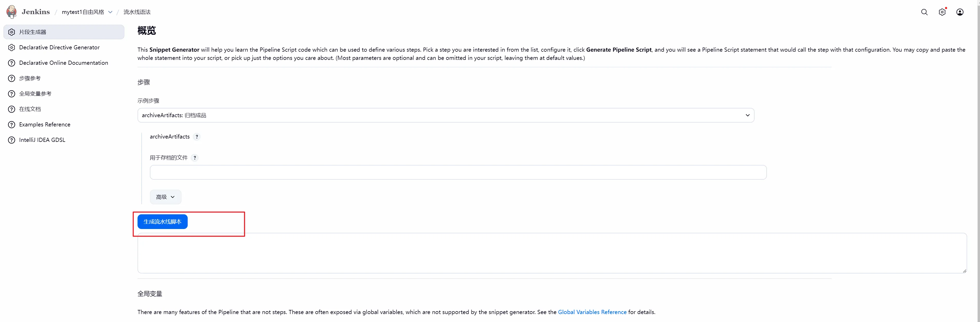Viewport: 980px width, 322px height.
Task: Open Global Variables Reference link
Action: coord(592,312)
